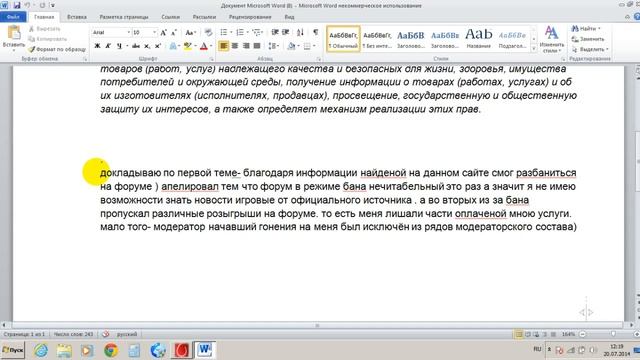Switch to the Разметка страницы tab

pyautogui.click(x=124, y=17)
